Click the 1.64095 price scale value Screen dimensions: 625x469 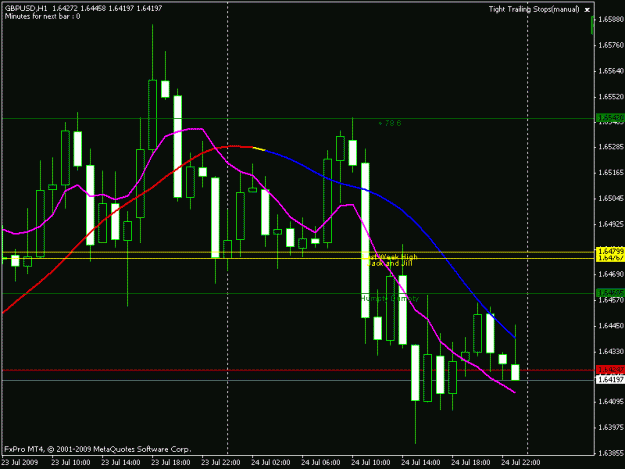pos(611,401)
